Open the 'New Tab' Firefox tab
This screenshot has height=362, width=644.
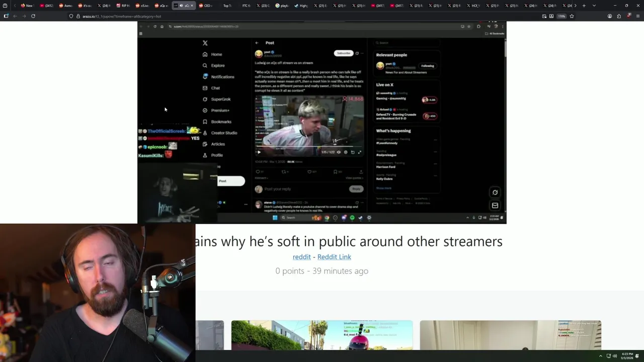click(26, 6)
